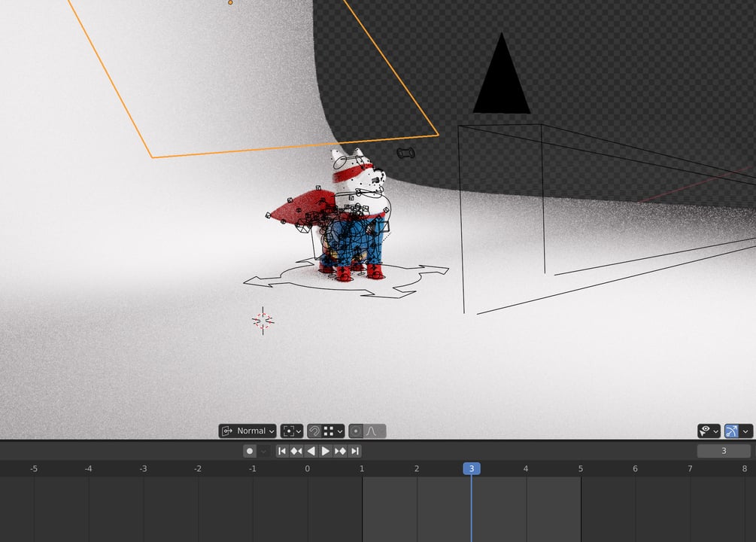The height and width of the screenshot is (542, 756).
Task: Toggle the auto keying record button
Action: tap(249, 451)
